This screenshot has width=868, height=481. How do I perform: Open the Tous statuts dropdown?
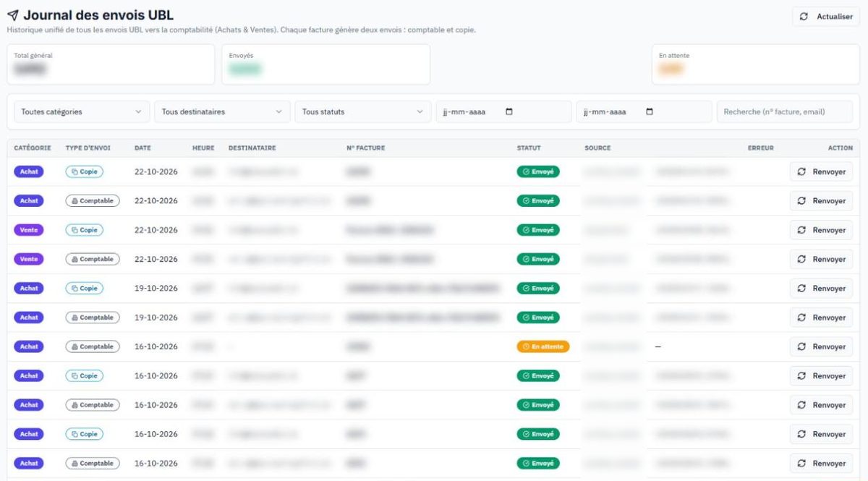(x=362, y=111)
